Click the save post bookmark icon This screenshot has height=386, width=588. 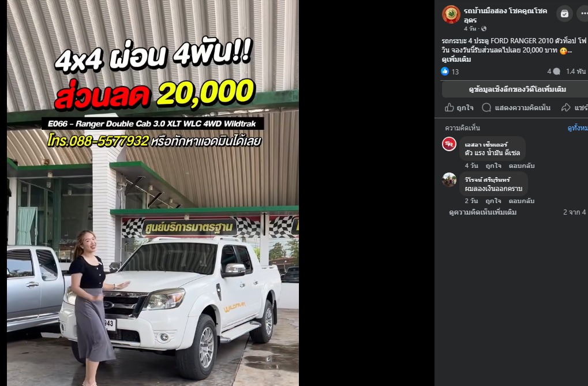[x=564, y=14]
